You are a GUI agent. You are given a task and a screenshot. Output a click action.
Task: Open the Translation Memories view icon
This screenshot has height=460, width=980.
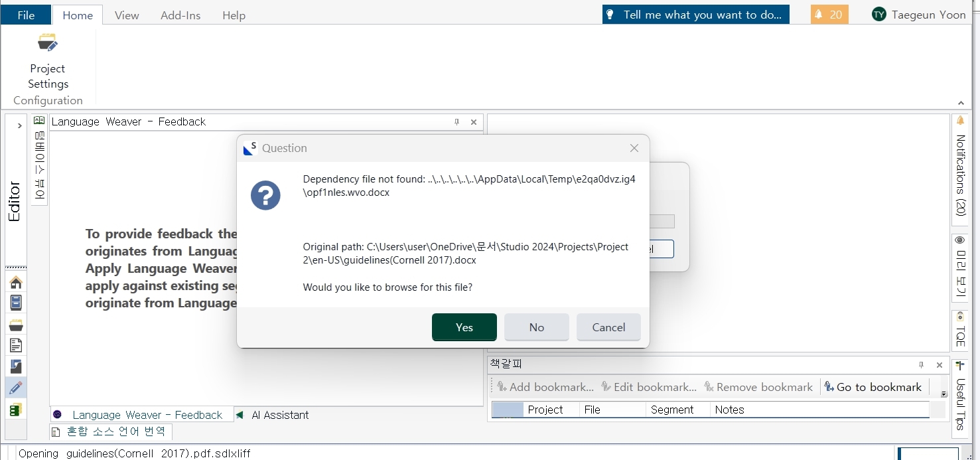pyautogui.click(x=16, y=366)
